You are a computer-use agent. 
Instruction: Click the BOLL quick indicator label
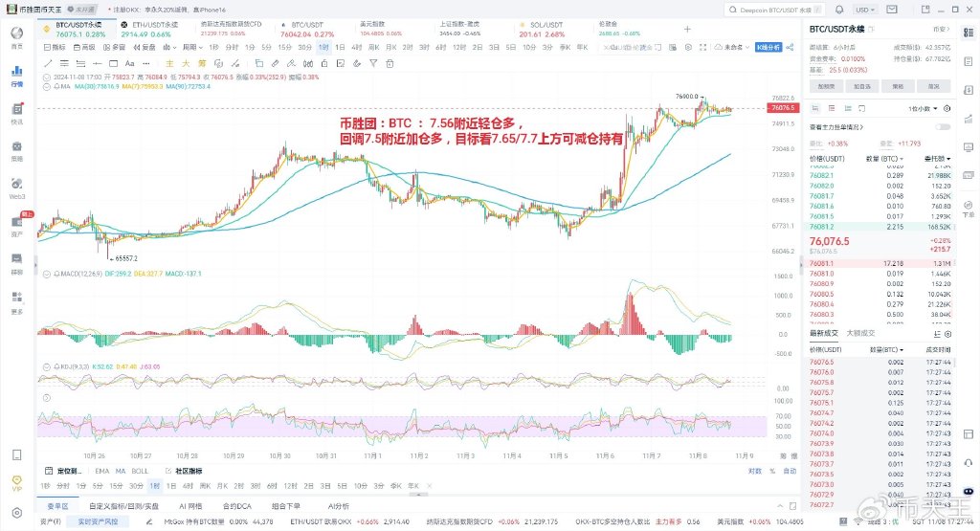pos(140,471)
